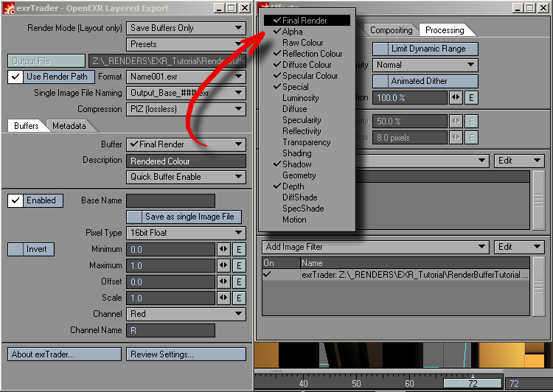
Task: Disable the Enabled checkbox
Action: (15, 200)
